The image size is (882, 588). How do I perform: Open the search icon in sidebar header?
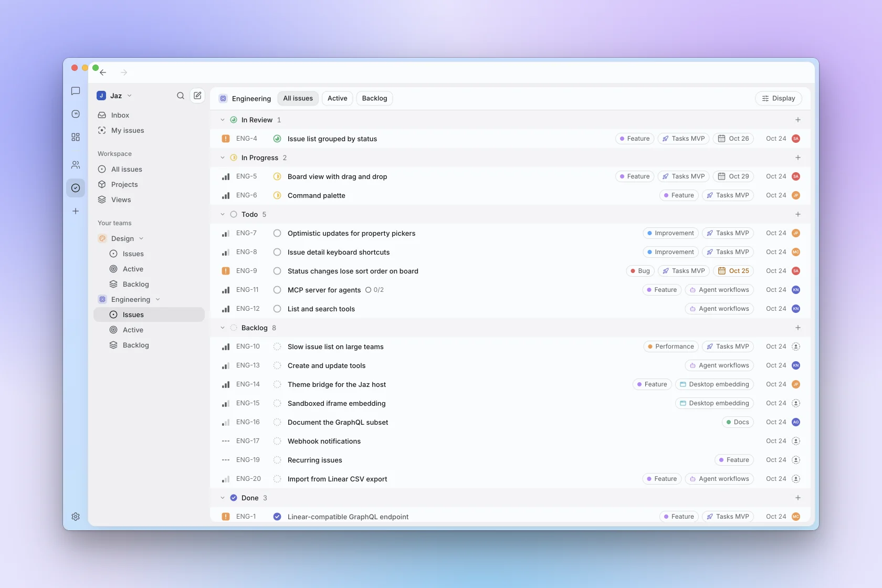181,96
